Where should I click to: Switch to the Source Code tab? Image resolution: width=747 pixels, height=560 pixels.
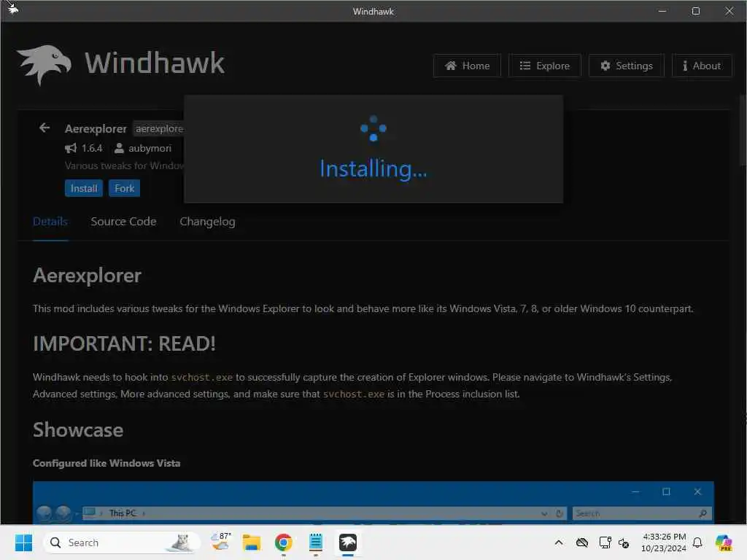123,222
